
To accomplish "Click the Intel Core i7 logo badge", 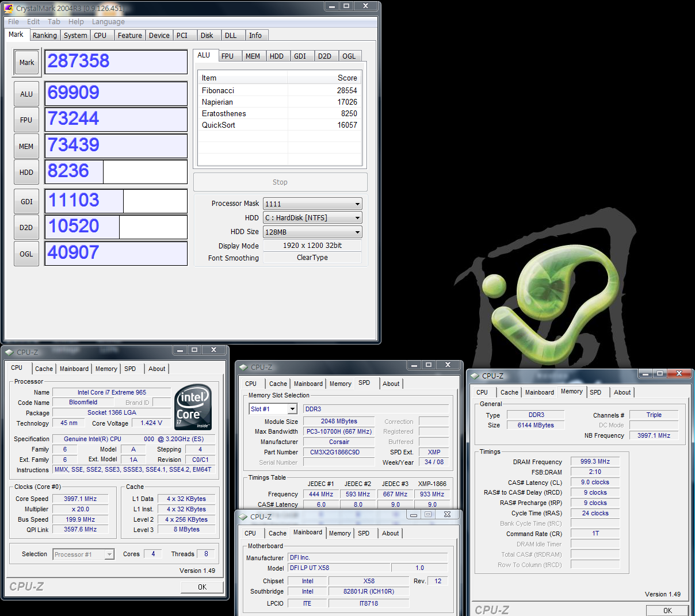I will click(193, 407).
